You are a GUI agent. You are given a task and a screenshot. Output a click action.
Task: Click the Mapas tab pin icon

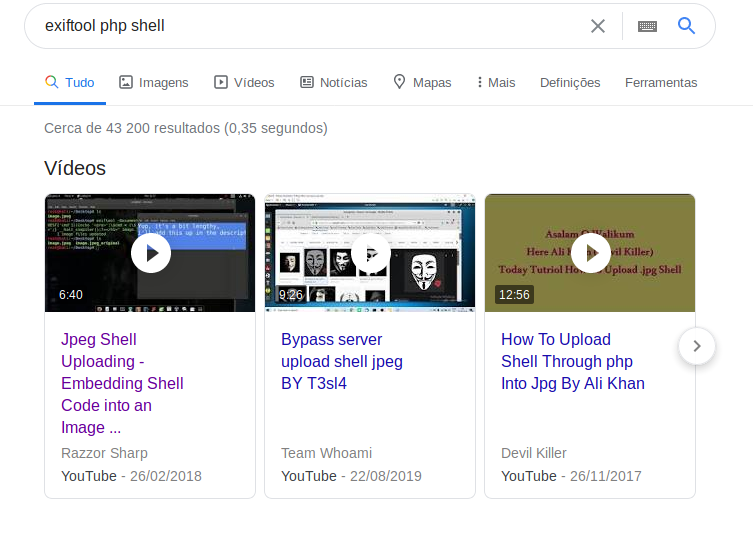399,82
